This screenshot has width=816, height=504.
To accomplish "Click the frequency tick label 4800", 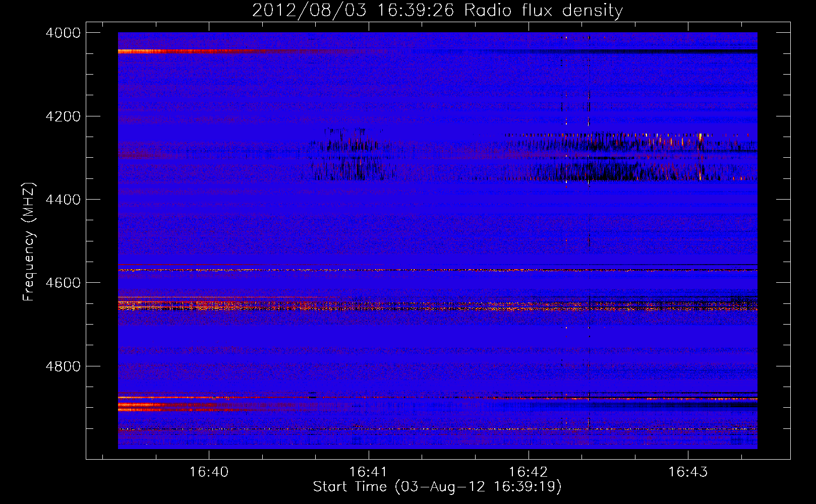I will 63,366.
